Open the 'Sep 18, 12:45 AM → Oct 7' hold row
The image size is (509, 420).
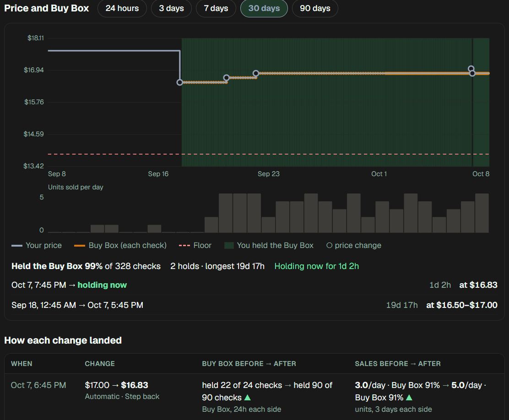(x=254, y=305)
